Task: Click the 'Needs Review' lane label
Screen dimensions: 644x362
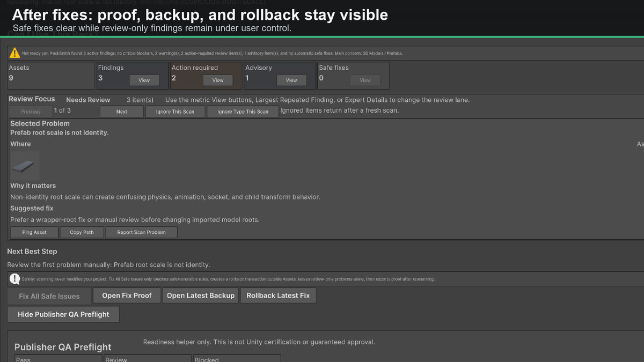Action: click(88, 100)
